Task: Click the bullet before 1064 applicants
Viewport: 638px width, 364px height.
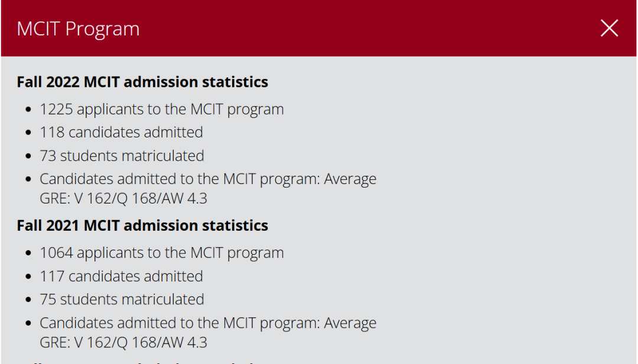Action: pos(28,254)
